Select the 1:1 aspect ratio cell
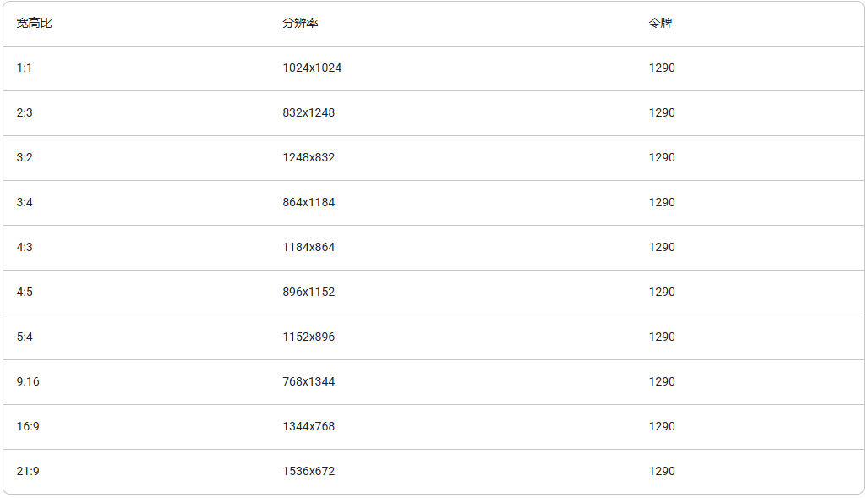The height and width of the screenshot is (498, 868). coord(25,68)
